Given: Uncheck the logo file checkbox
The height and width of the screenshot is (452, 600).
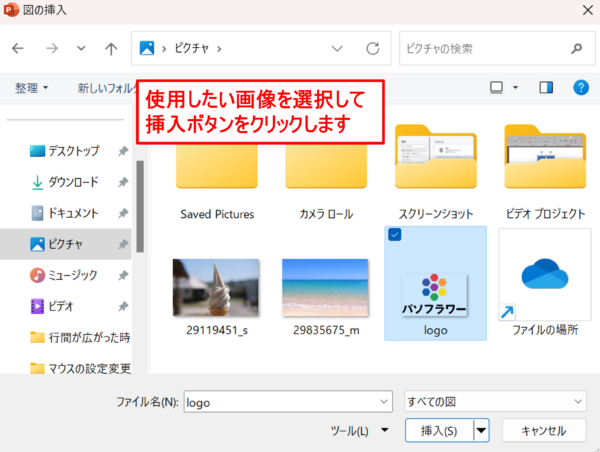Looking at the screenshot, I should [x=394, y=234].
